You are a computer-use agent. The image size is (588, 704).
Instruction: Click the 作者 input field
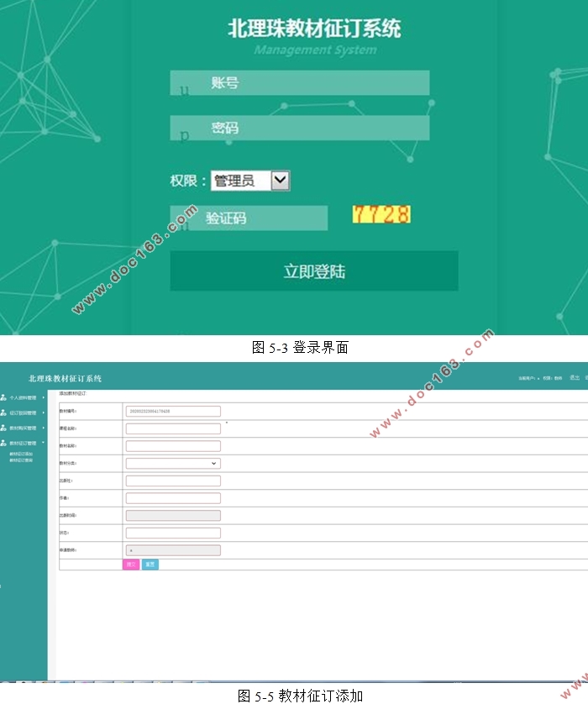pyautogui.click(x=173, y=498)
